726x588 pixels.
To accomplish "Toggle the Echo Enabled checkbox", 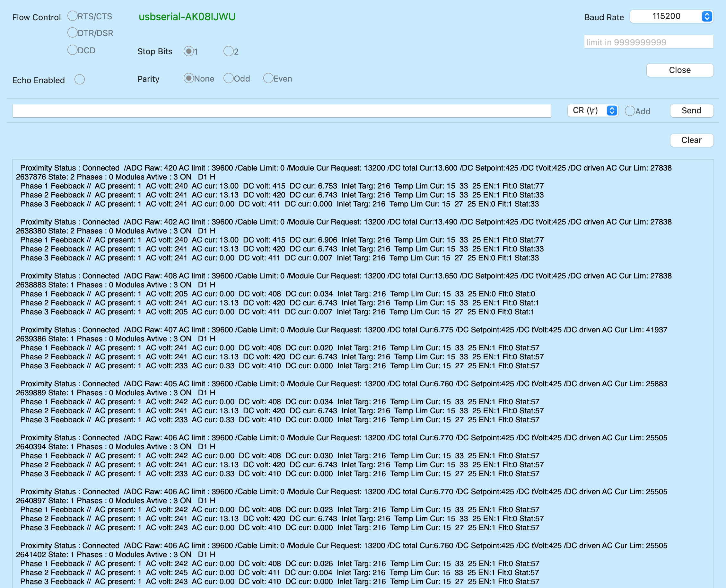I will coord(80,80).
